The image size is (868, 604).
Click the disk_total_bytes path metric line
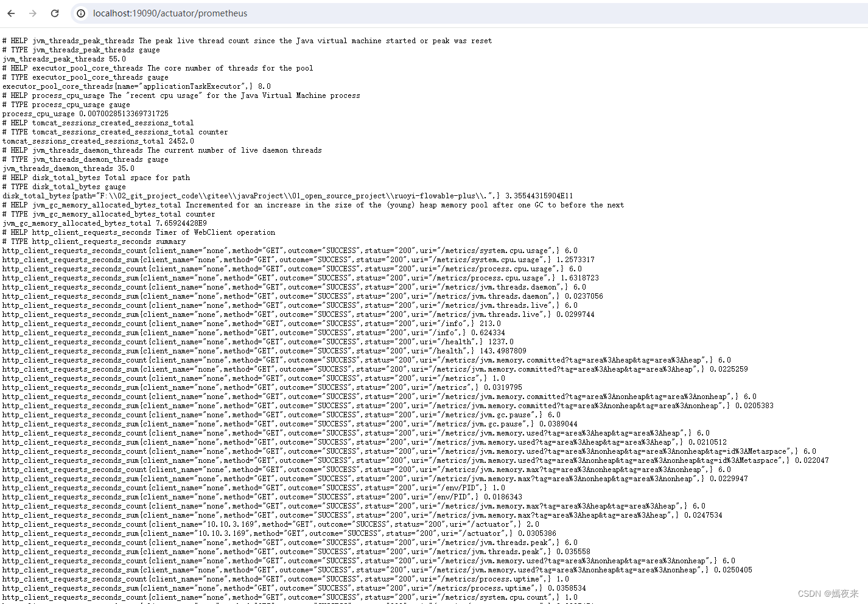pyautogui.click(x=288, y=196)
